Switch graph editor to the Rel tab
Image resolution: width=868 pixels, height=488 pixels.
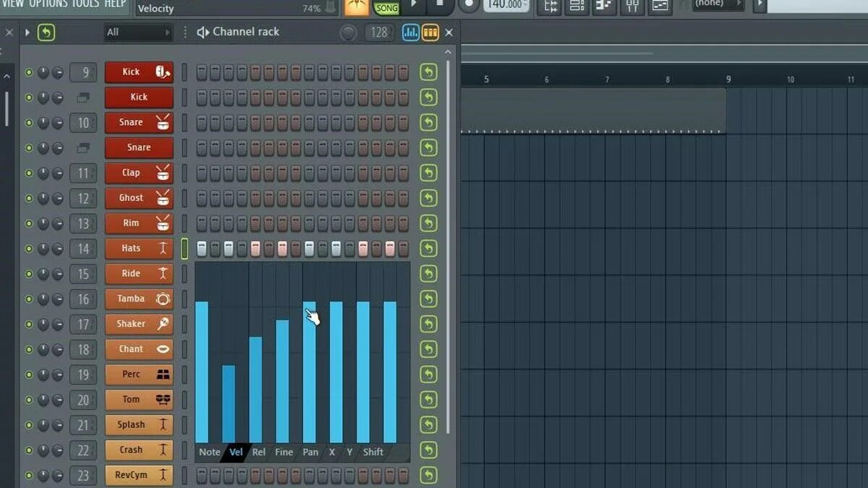259,452
